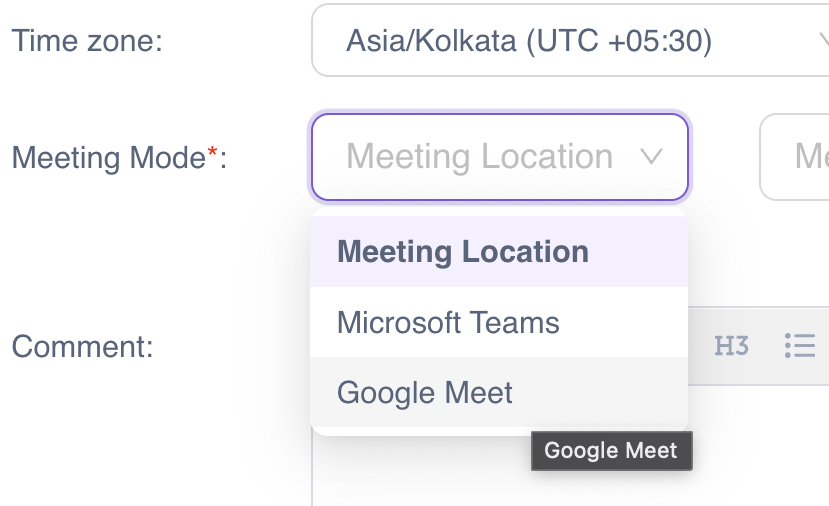829x506 pixels.
Task: Choose Microsoft Teams from the list
Action: [x=499, y=323]
